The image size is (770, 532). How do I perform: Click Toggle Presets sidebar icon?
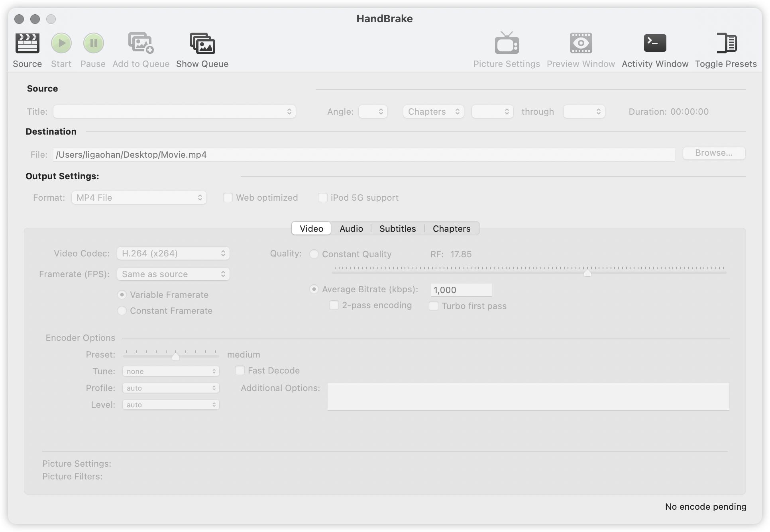(726, 43)
